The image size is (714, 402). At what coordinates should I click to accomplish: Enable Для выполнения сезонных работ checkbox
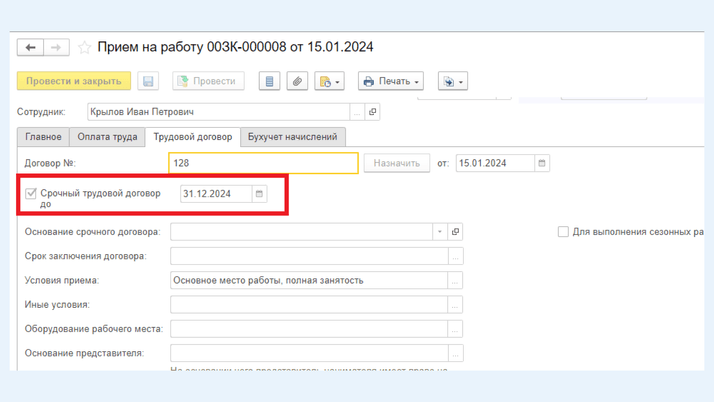[x=563, y=232]
